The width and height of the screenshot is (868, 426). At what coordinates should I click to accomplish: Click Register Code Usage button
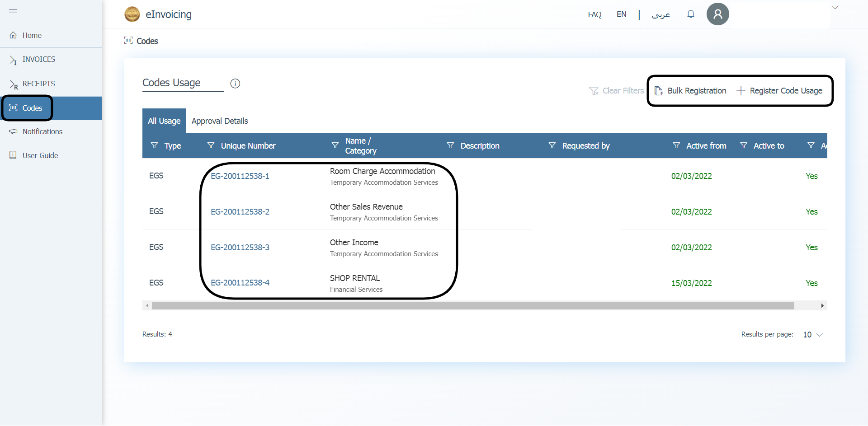(x=779, y=91)
